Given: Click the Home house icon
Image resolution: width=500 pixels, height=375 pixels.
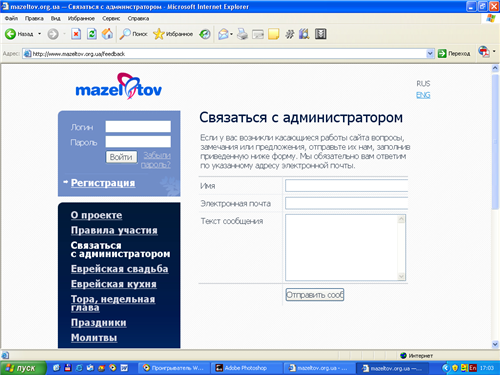Looking at the screenshot, I should (107, 34).
